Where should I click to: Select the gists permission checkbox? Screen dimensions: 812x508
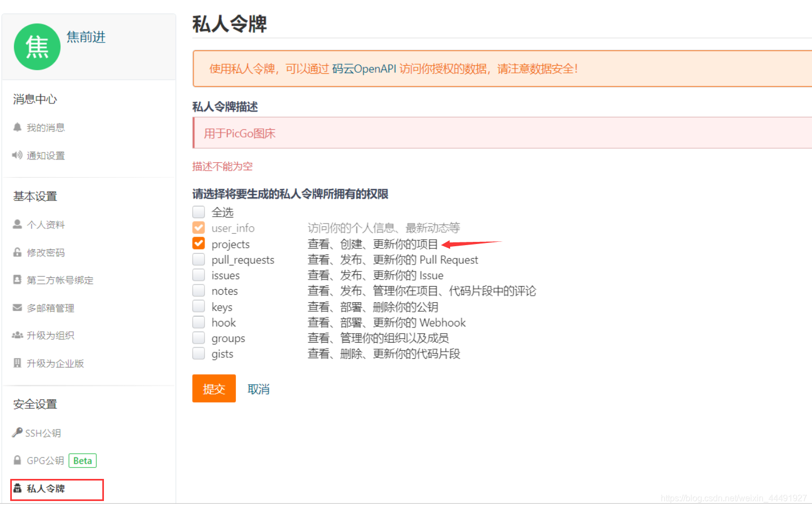click(x=199, y=353)
